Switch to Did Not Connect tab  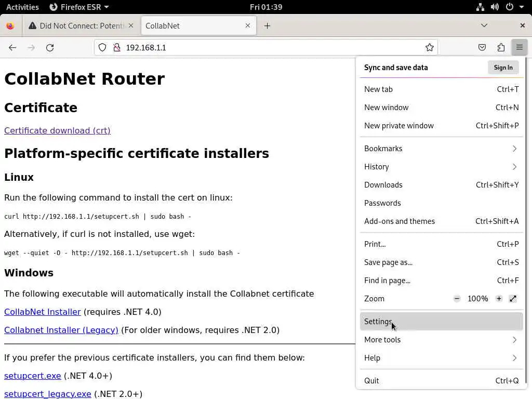click(x=81, y=26)
